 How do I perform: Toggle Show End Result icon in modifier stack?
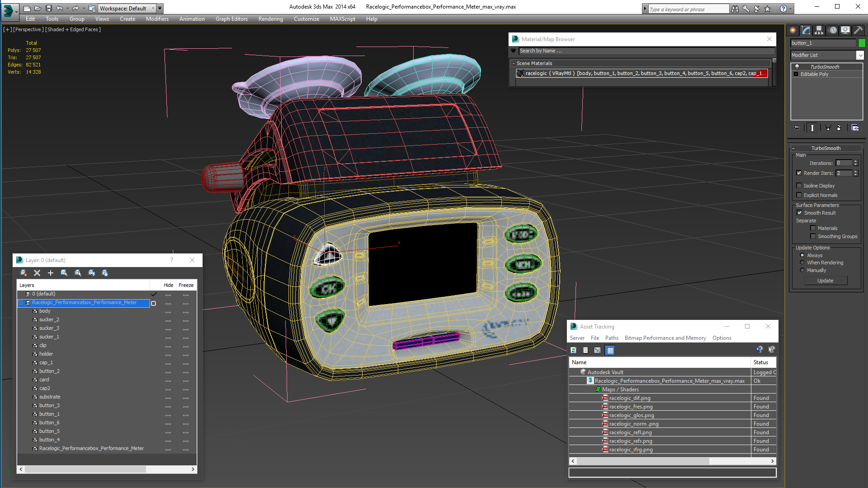(x=812, y=128)
